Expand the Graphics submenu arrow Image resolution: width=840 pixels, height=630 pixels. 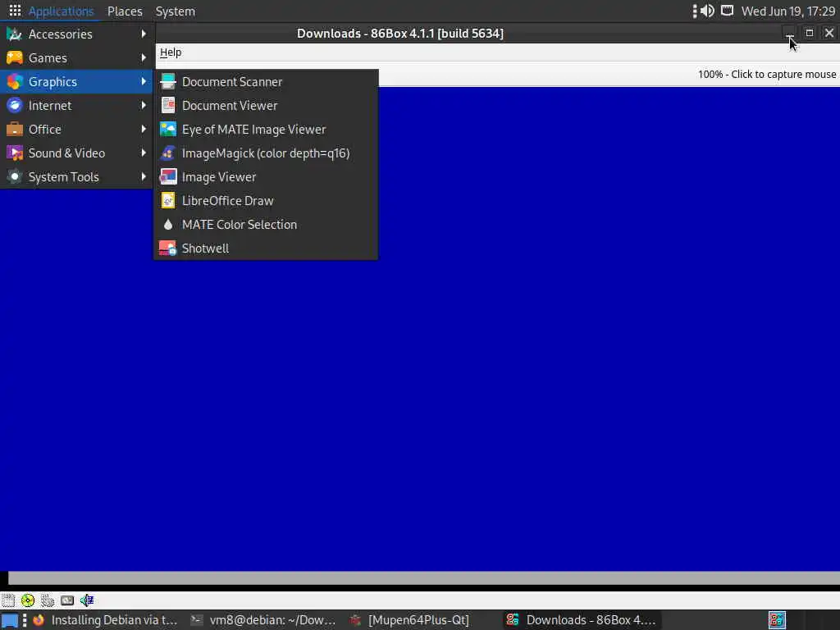pos(144,81)
